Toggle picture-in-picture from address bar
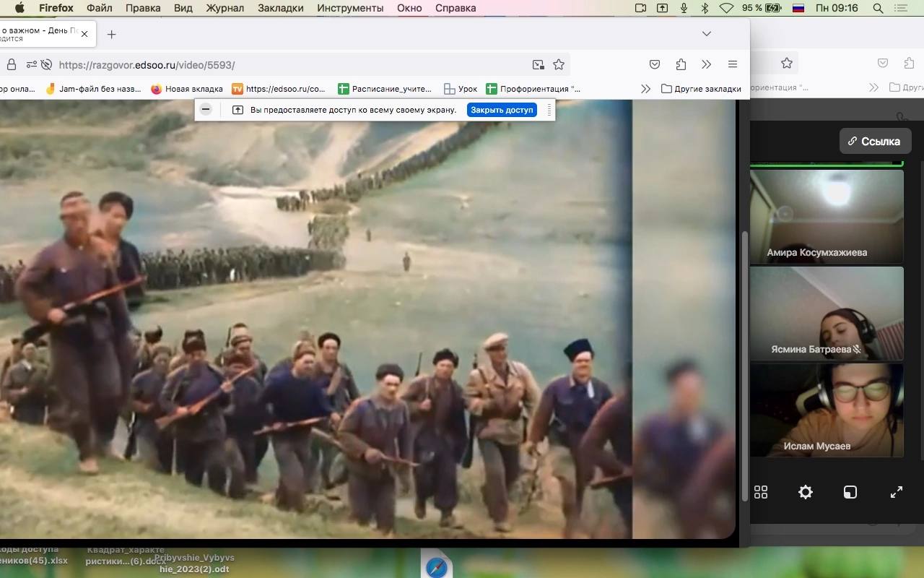 [x=539, y=64]
